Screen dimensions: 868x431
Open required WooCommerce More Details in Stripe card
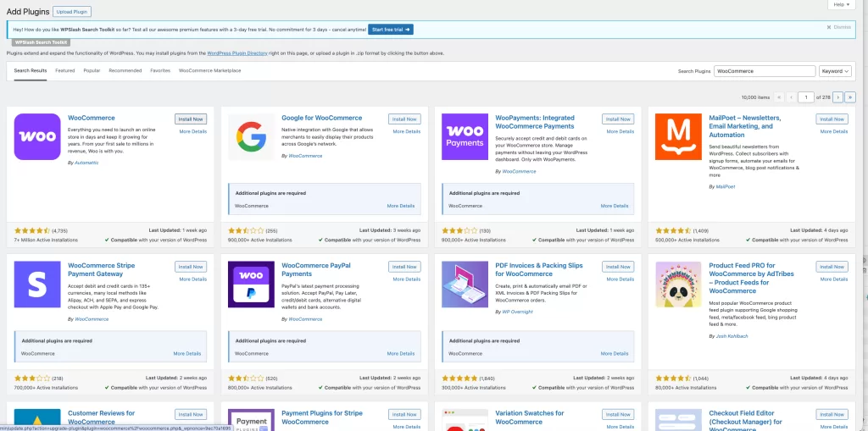click(187, 354)
